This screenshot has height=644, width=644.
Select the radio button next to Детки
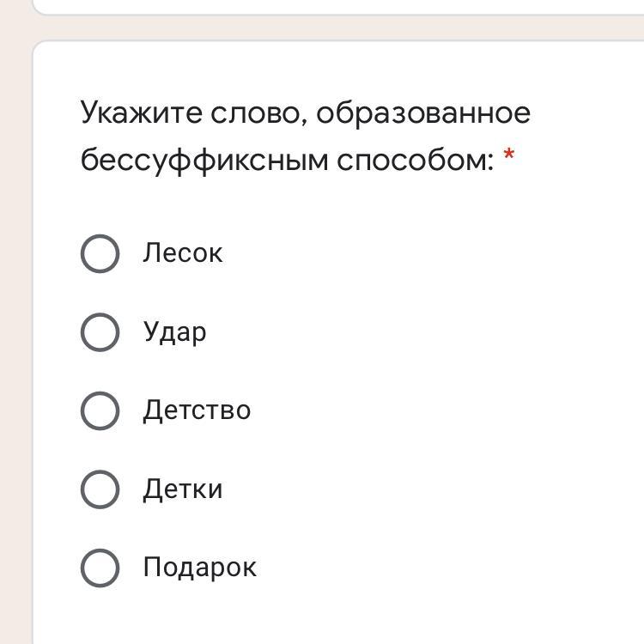tap(100, 489)
